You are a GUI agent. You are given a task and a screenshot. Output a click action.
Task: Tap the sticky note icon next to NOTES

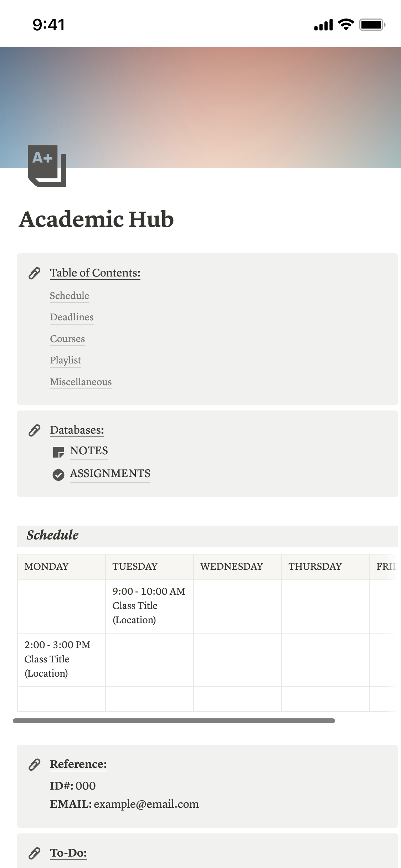click(58, 452)
